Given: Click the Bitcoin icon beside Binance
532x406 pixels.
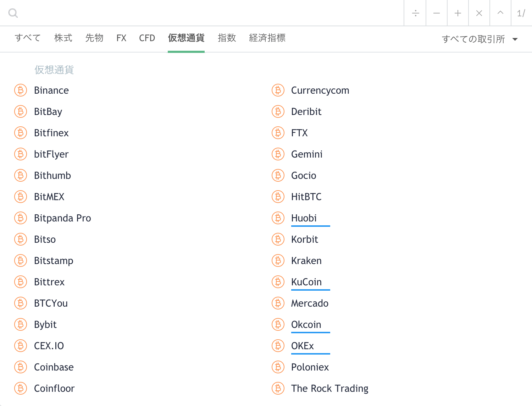Looking at the screenshot, I should tap(21, 90).
